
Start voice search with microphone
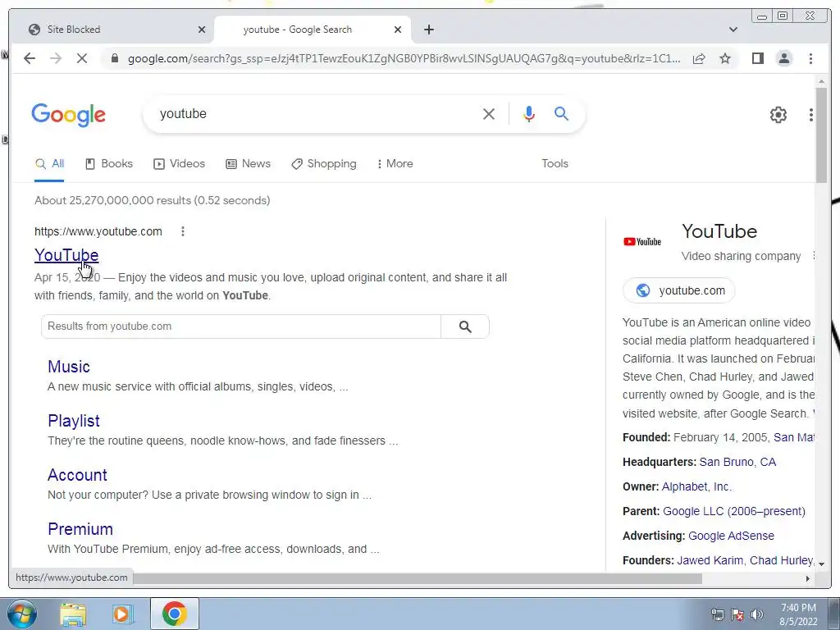click(x=529, y=113)
